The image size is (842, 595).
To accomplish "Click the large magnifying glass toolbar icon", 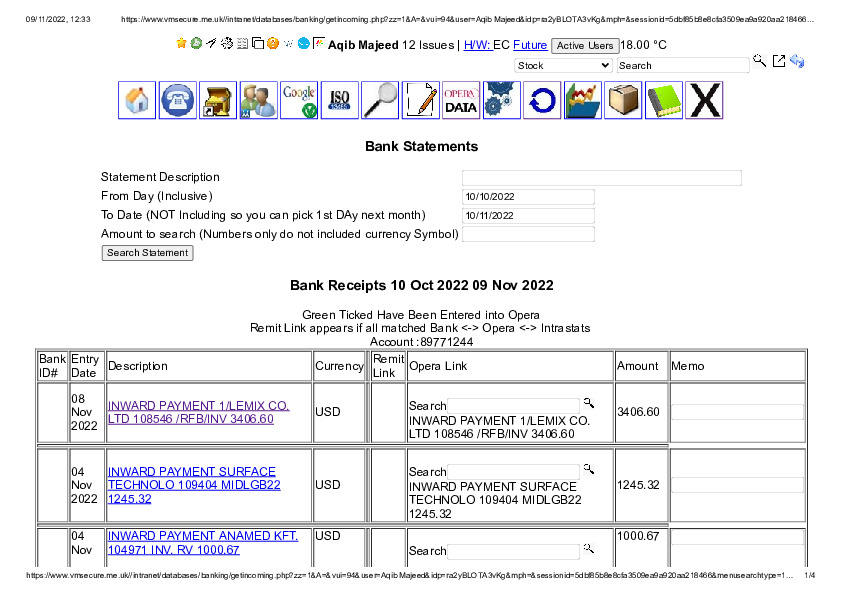I will 380,101.
